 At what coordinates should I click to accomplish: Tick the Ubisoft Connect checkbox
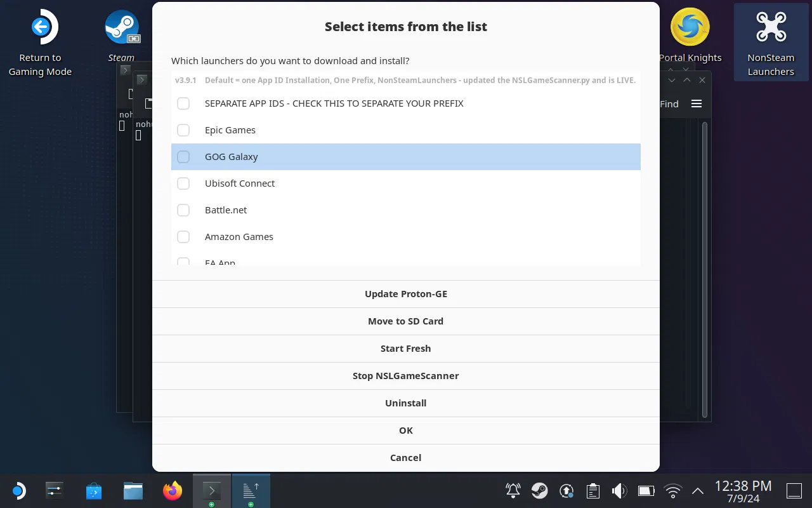[x=183, y=184]
